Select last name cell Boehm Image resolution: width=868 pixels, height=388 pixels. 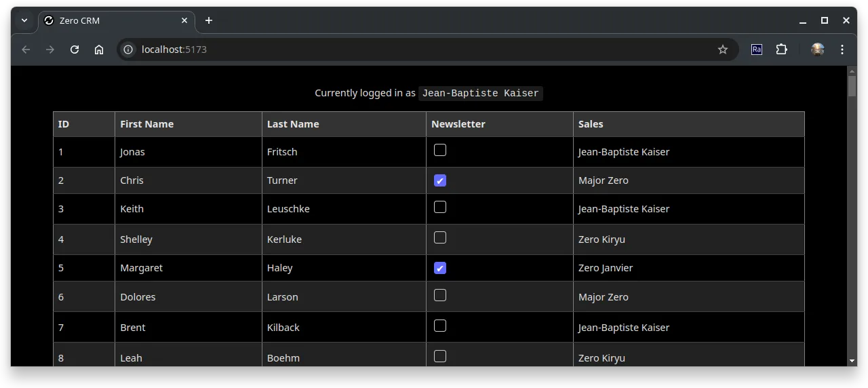tap(344, 355)
